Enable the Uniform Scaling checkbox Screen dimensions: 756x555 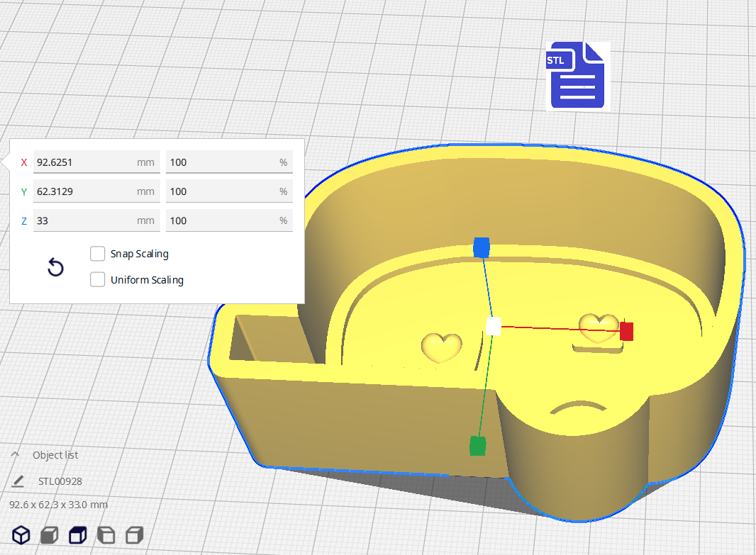[x=98, y=280]
